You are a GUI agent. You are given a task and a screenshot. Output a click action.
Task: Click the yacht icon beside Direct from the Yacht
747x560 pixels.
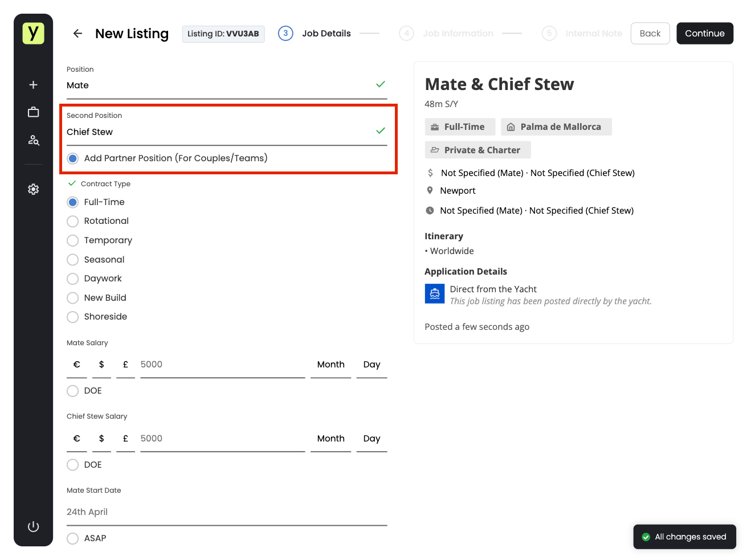coord(435,294)
